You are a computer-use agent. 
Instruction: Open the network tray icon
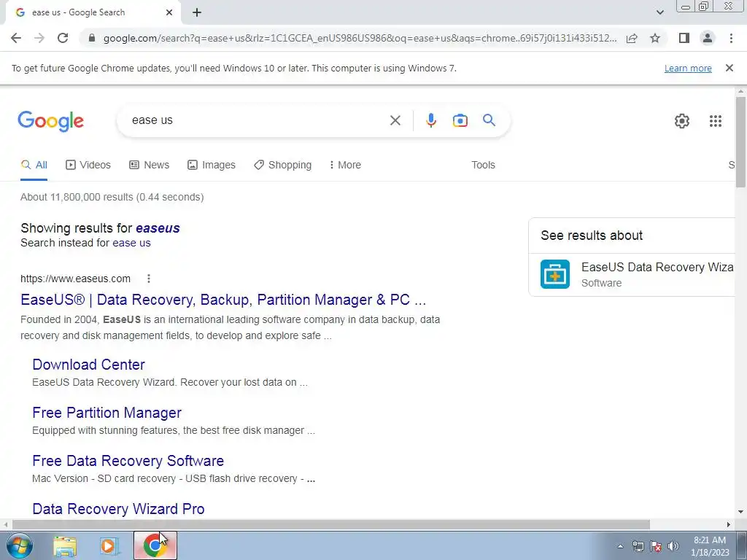(x=638, y=546)
